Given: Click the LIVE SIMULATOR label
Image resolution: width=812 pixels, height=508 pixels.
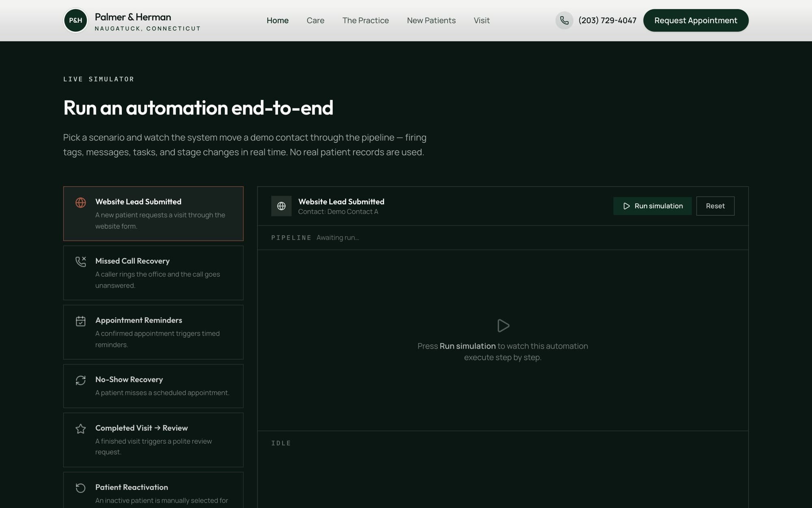Looking at the screenshot, I should [99, 79].
